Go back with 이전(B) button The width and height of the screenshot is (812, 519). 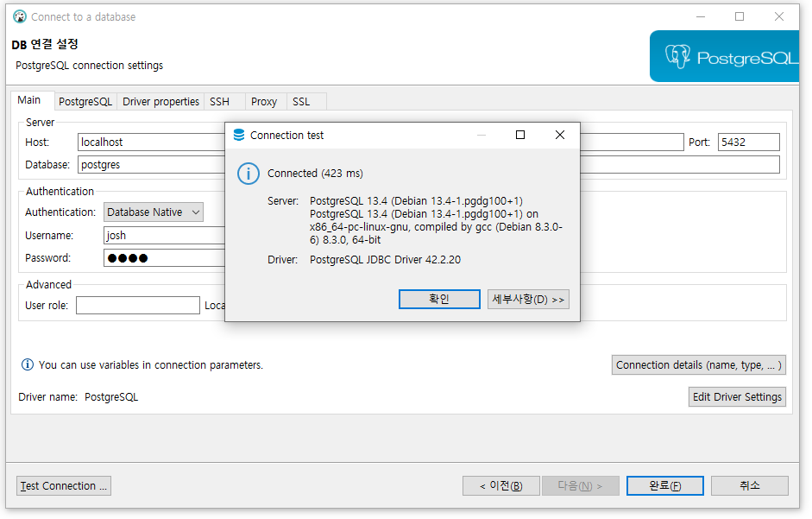[x=501, y=486]
